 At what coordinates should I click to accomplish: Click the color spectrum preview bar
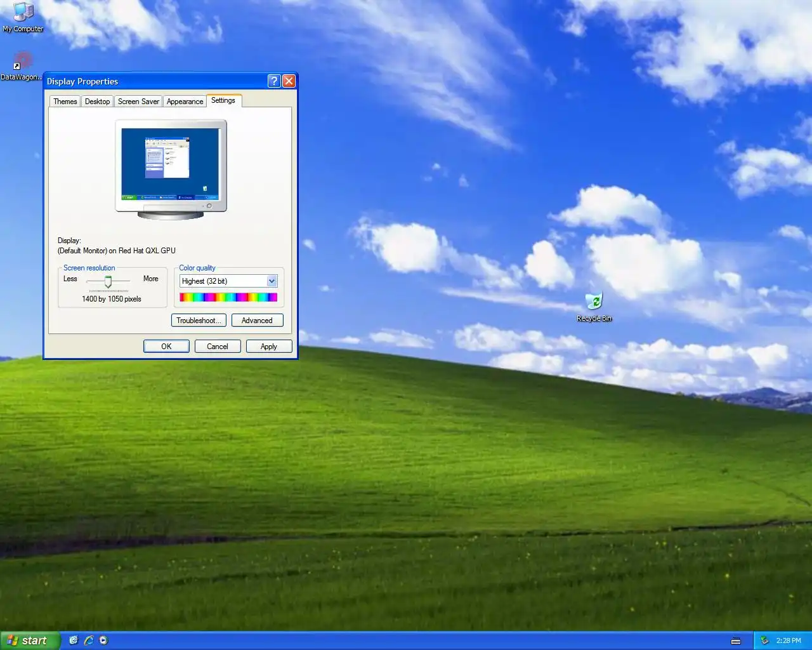click(x=228, y=297)
